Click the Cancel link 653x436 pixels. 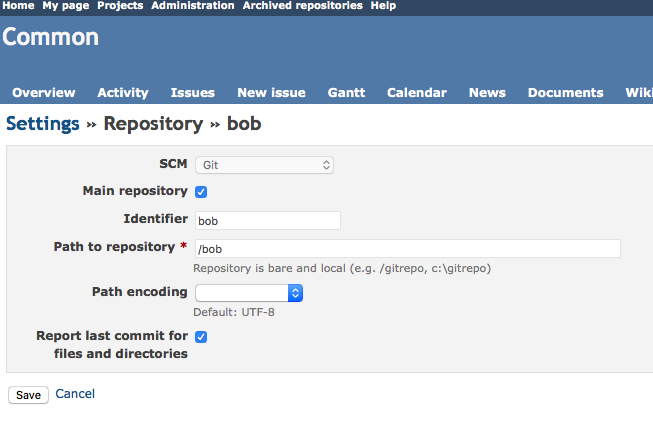pyautogui.click(x=75, y=394)
